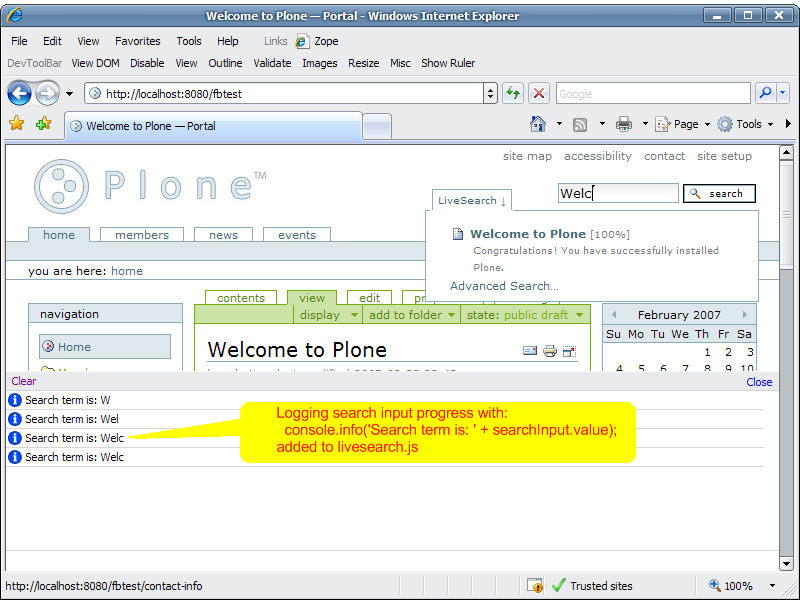
Task: Click the red Stop loading icon
Action: (539, 93)
